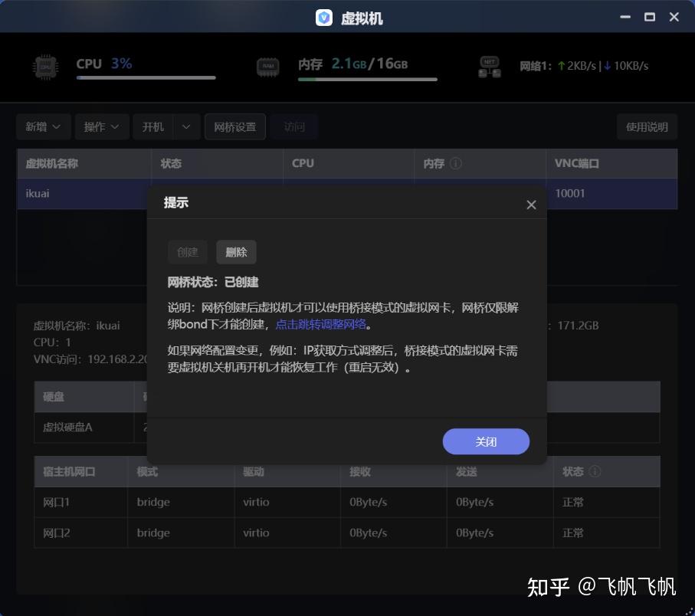This screenshot has width=695, height=616.
Task: Open the info icon beside the 内存 column header
Action: [457, 163]
